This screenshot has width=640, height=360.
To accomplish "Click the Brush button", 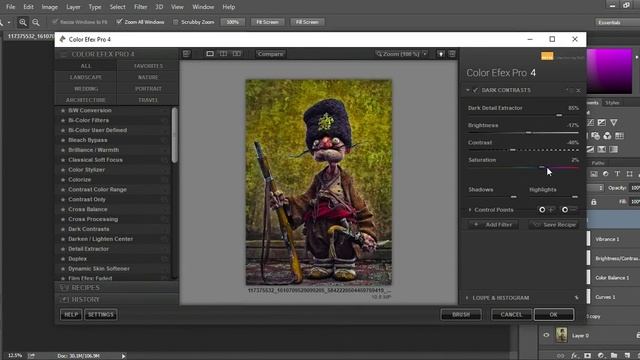I will 461,315.
